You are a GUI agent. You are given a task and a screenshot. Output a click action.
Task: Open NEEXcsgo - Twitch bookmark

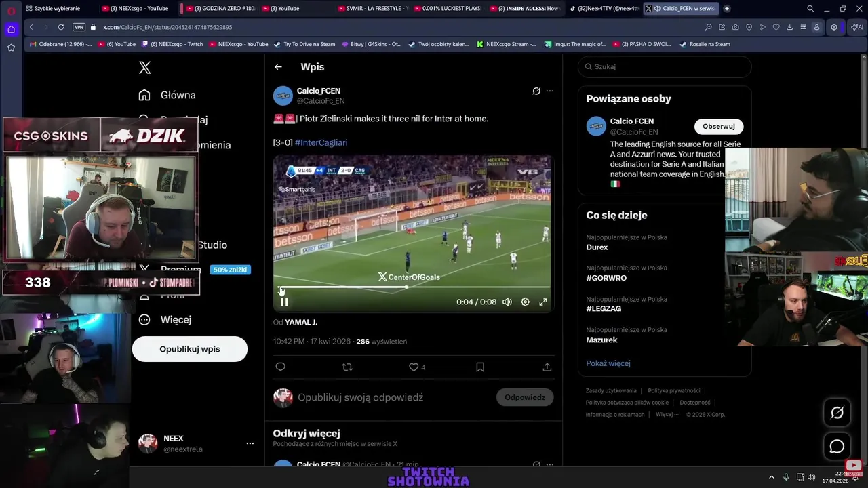[172, 44]
